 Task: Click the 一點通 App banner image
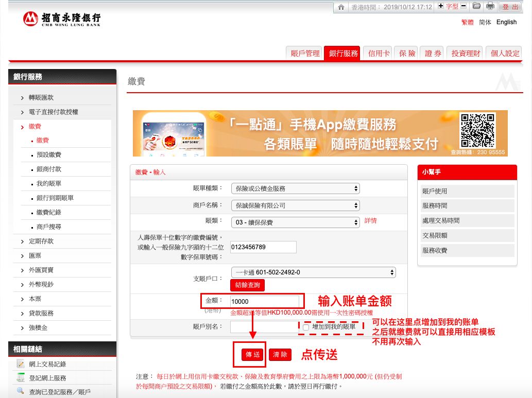coord(320,133)
